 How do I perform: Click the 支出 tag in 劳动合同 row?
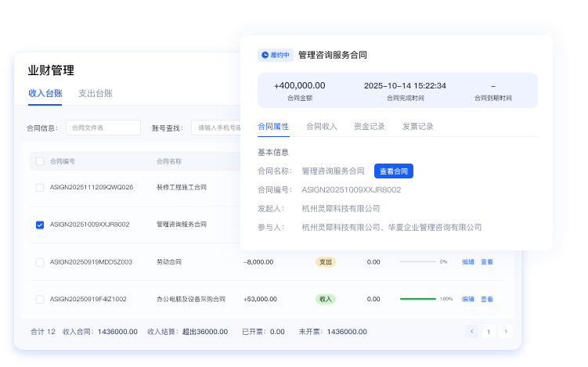326,262
